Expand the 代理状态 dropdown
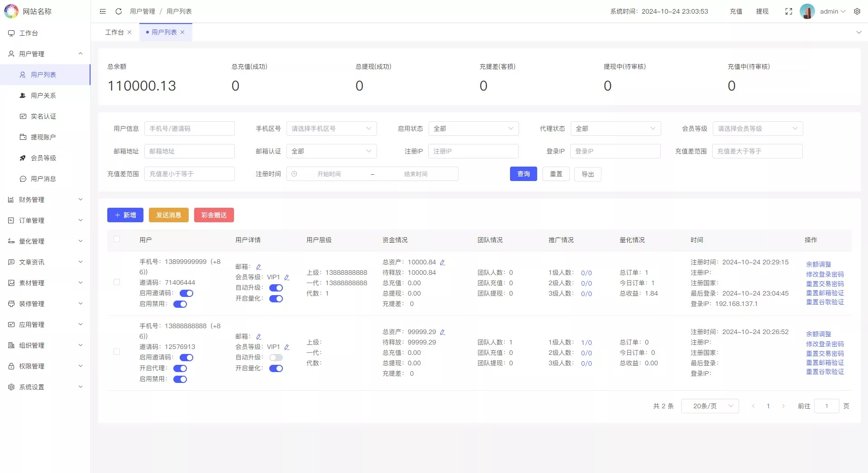Image resolution: width=868 pixels, height=473 pixels. pyautogui.click(x=615, y=129)
